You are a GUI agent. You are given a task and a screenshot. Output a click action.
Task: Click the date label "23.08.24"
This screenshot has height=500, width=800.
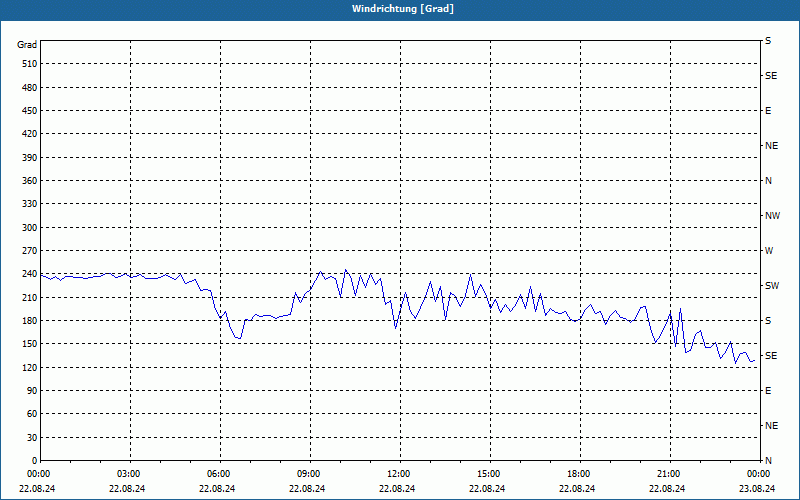click(757, 489)
